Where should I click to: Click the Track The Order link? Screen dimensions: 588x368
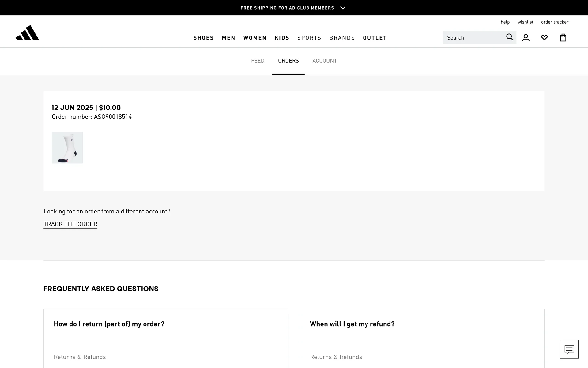70,224
